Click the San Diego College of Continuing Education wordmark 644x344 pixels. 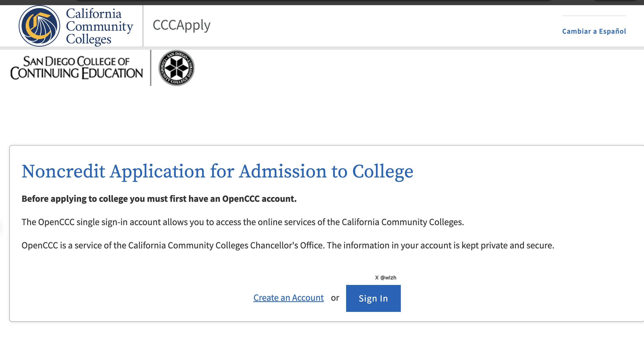coord(76,68)
